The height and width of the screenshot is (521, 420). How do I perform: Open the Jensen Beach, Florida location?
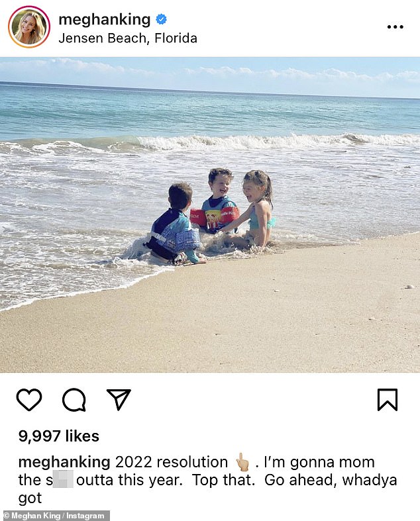click(x=128, y=38)
